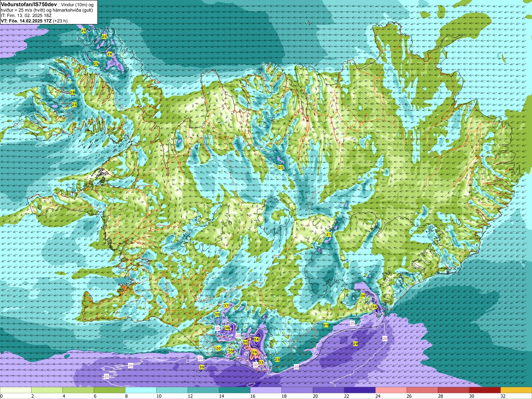Select the yellow 39 max gust label
532x399 pixels.
pyautogui.click(x=254, y=352)
